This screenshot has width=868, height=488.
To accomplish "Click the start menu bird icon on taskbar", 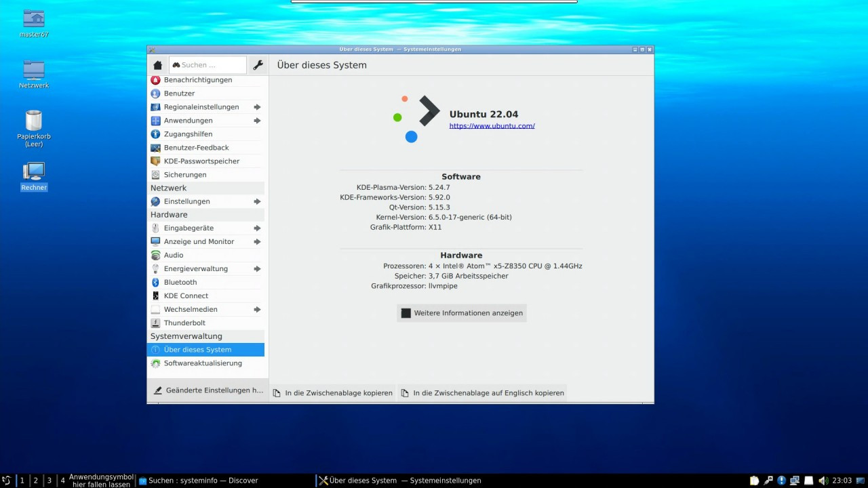I will click(x=7, y=481).
